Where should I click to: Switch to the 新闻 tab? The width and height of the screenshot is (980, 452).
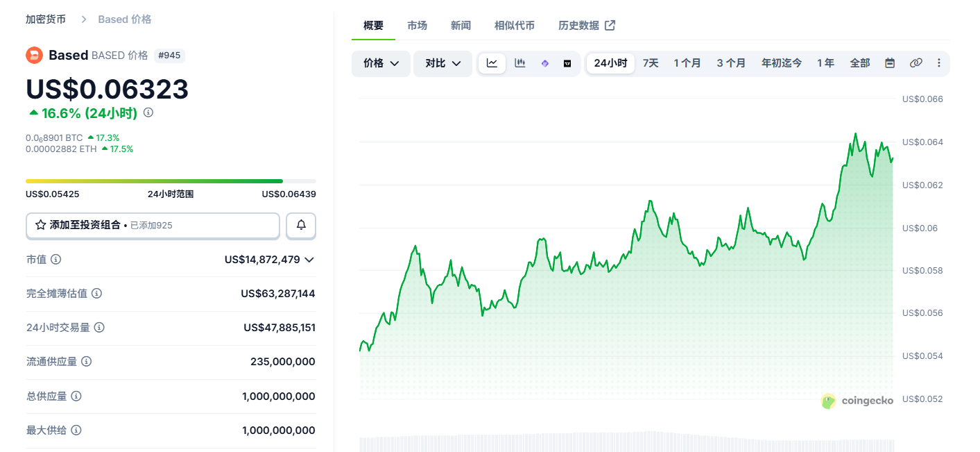461,26
